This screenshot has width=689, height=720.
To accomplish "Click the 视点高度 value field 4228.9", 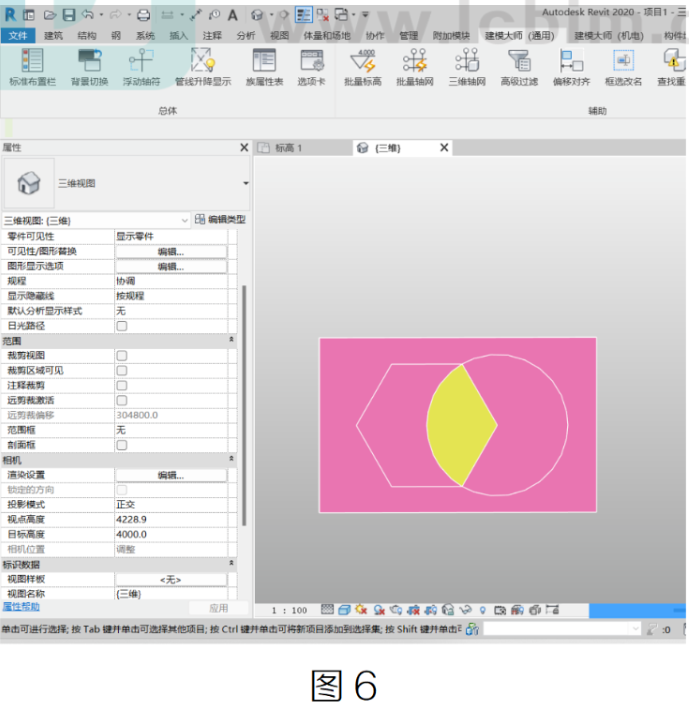I will 171,519.
